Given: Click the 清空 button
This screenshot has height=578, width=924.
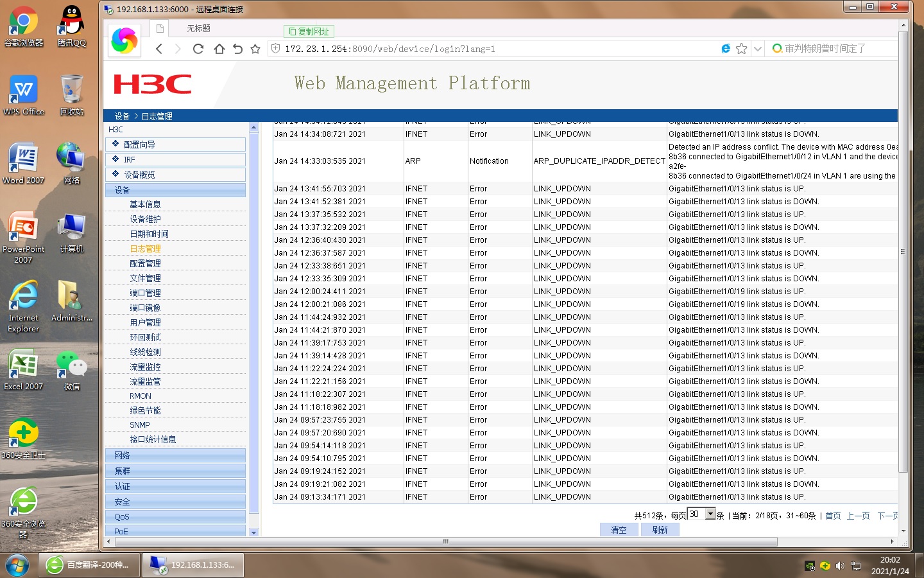Looking at the screenshot, I should (619, 530).
